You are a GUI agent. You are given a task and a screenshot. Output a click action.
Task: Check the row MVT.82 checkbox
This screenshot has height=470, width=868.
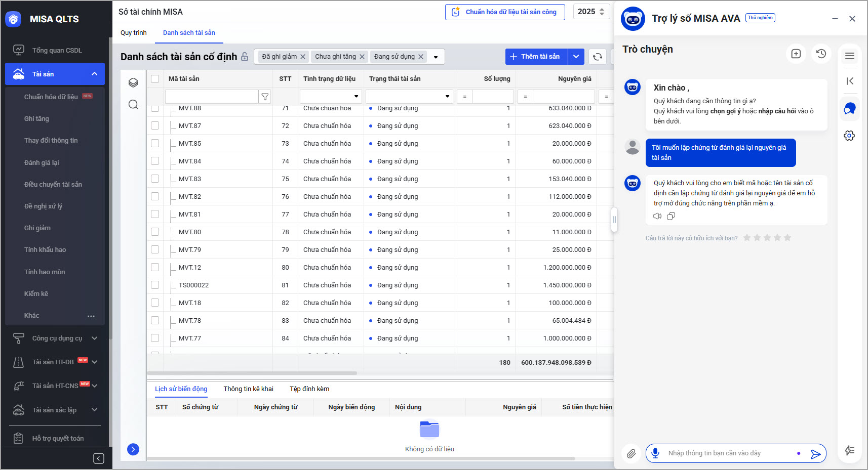[155, 196]
